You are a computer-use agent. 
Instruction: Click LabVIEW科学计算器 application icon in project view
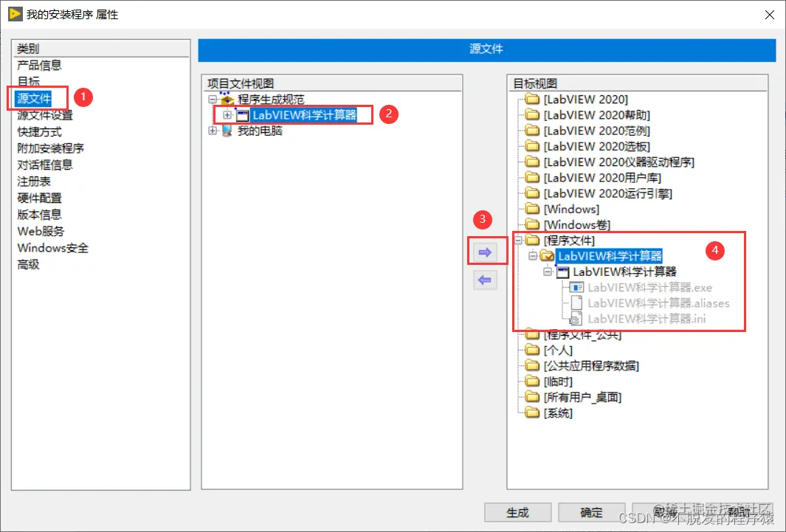[x=243, y=115]
